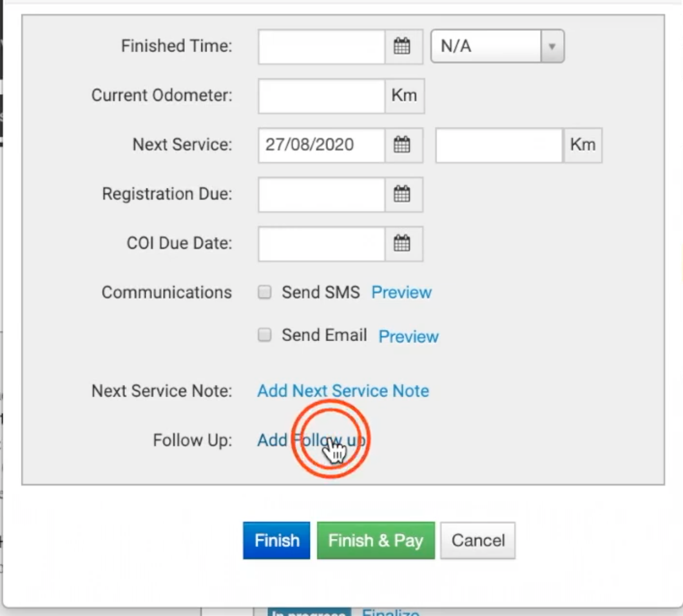Focus the Next Service kilometre field
Viewport: 683px width, 616px height.
tap(499, 145)
